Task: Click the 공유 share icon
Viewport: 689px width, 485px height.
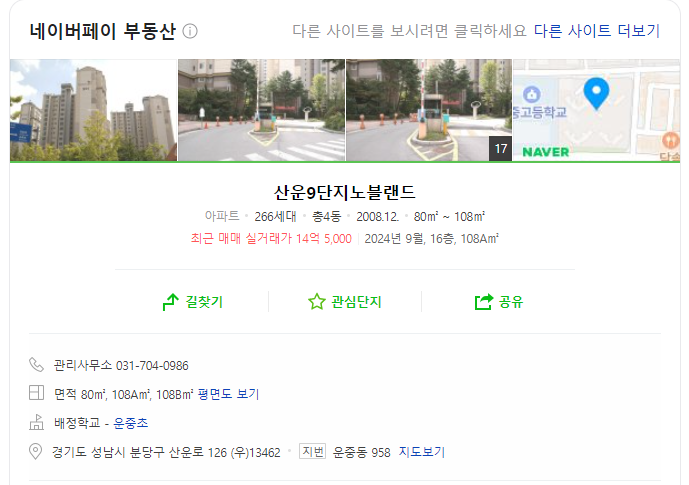Action: click(x=484, y=302)
